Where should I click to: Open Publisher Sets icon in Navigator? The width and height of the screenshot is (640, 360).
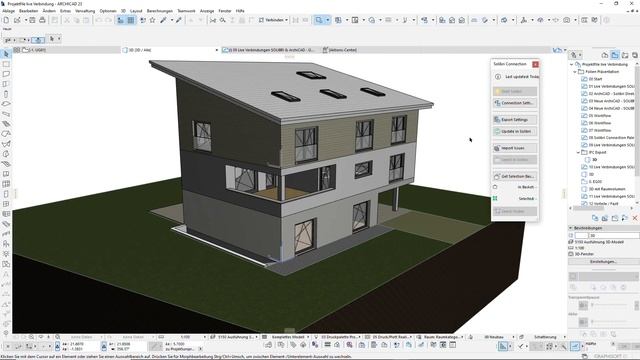tap(635, 55)
